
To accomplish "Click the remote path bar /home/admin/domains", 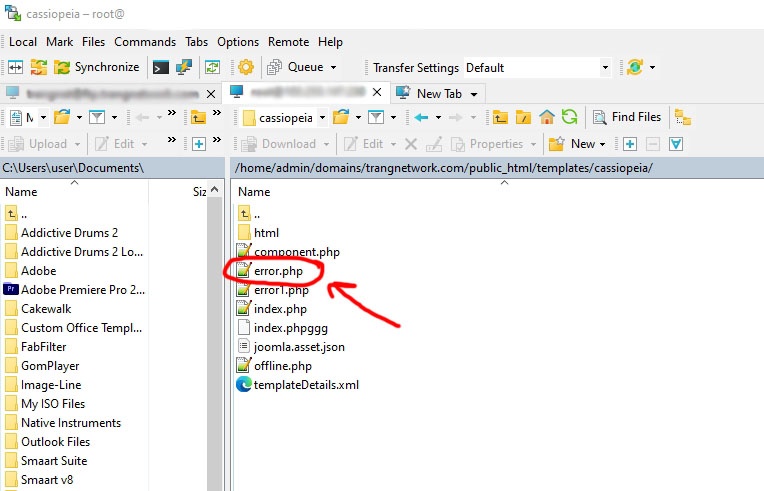I will [496, 168].
